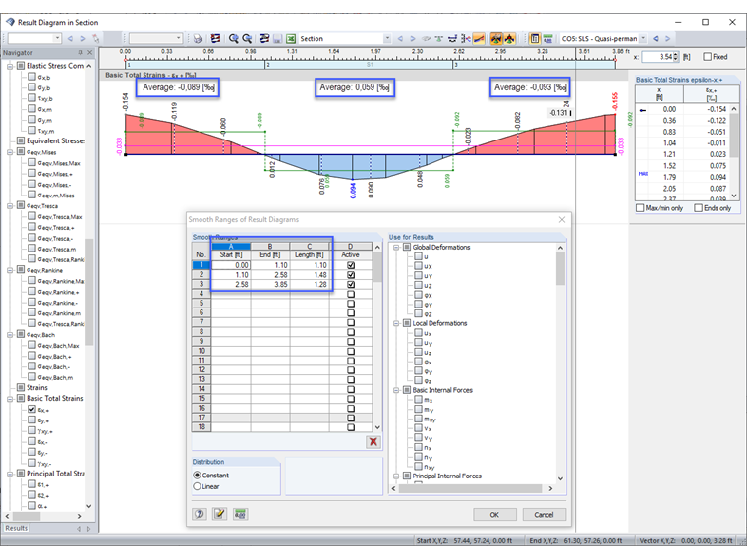Click the smooth ranges table vertical scrollbar thumb
The width and height of the screenshot is (747, 560).
click(x=377, y=267)
